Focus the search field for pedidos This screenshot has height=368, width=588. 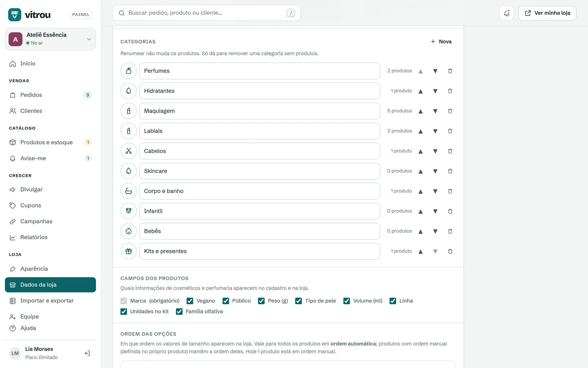tap(206, 13)
